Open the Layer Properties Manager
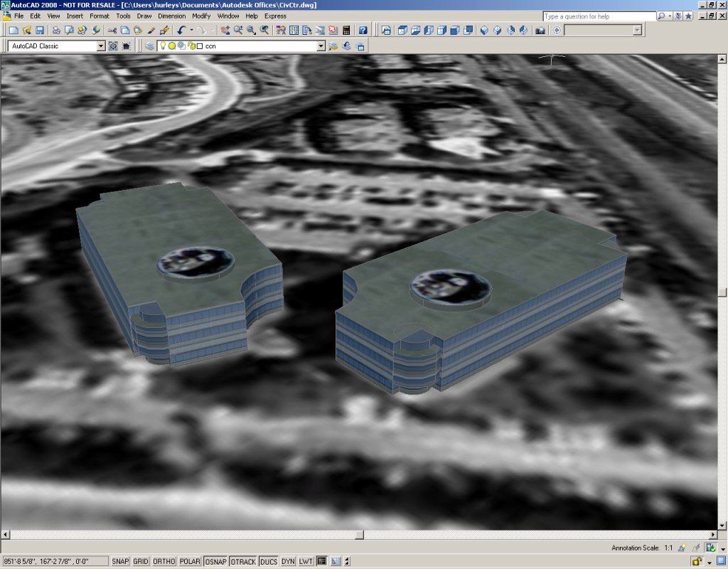 [149, 46]
